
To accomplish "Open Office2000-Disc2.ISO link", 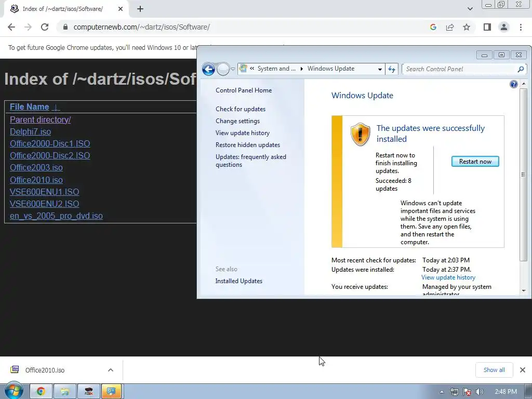I will [50, 155].
